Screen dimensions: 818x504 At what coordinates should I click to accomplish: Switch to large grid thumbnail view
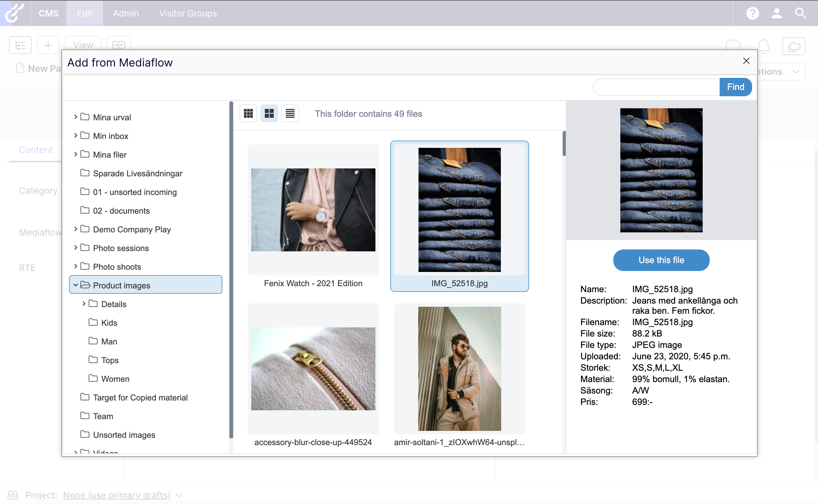pyautogui.click(x=269, y=113)
